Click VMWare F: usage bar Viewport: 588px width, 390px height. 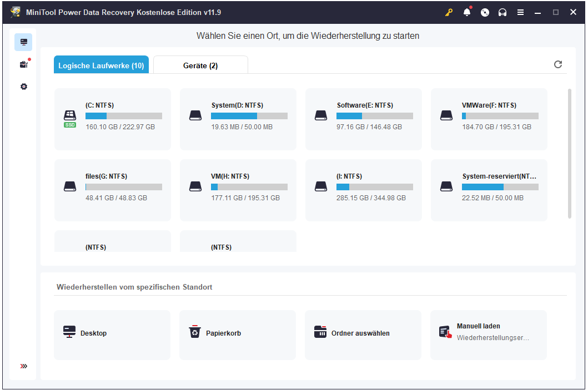(500, 116)
